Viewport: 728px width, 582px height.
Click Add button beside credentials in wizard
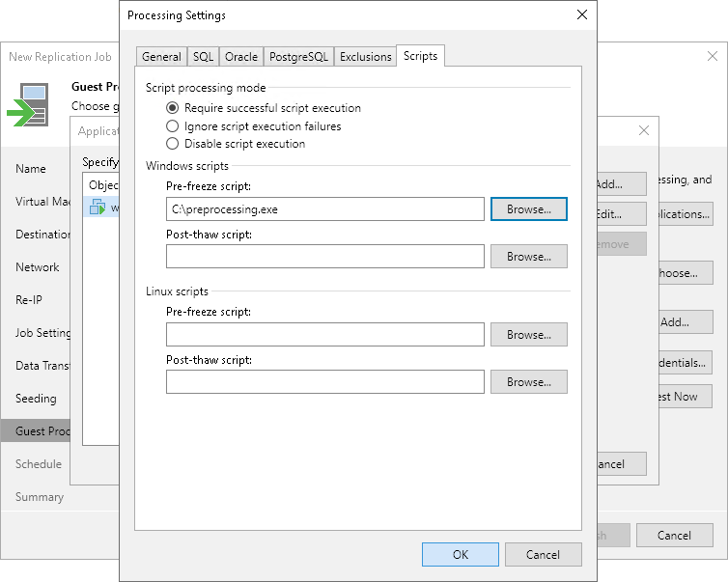686,322
